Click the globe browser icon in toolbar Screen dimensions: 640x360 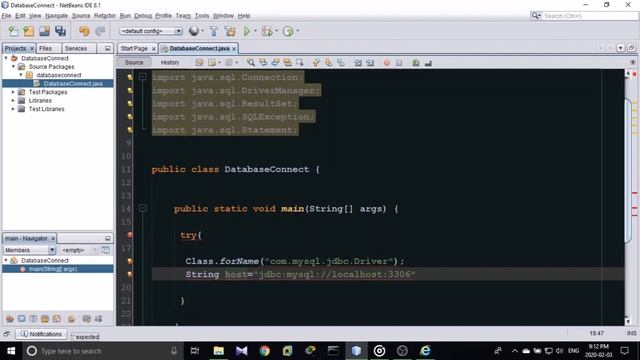194,31
